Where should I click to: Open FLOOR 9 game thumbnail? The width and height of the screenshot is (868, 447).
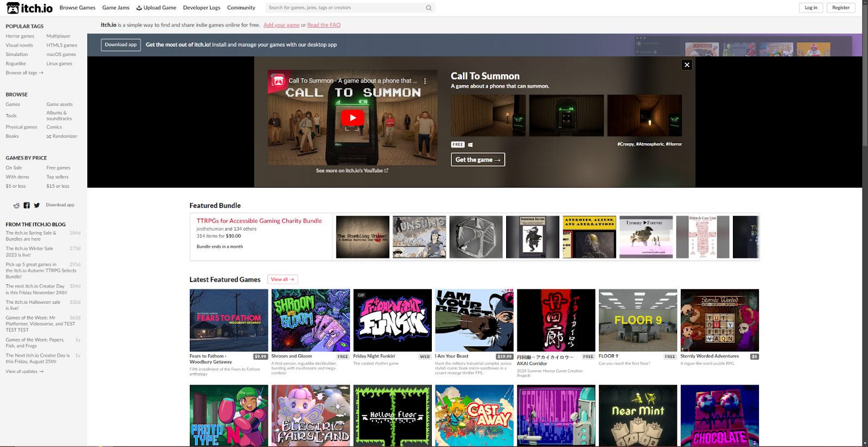pyautogui.click(x=638, y=320)
